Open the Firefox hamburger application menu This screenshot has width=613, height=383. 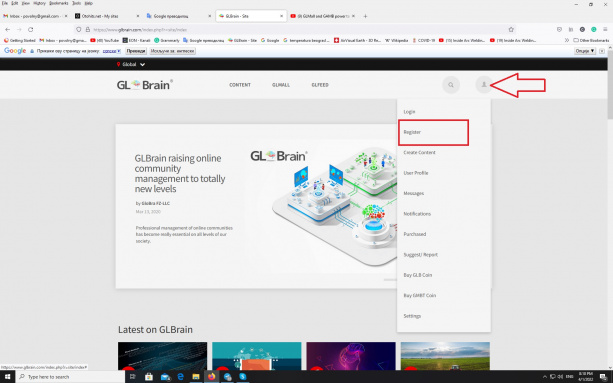click(605, 29)
